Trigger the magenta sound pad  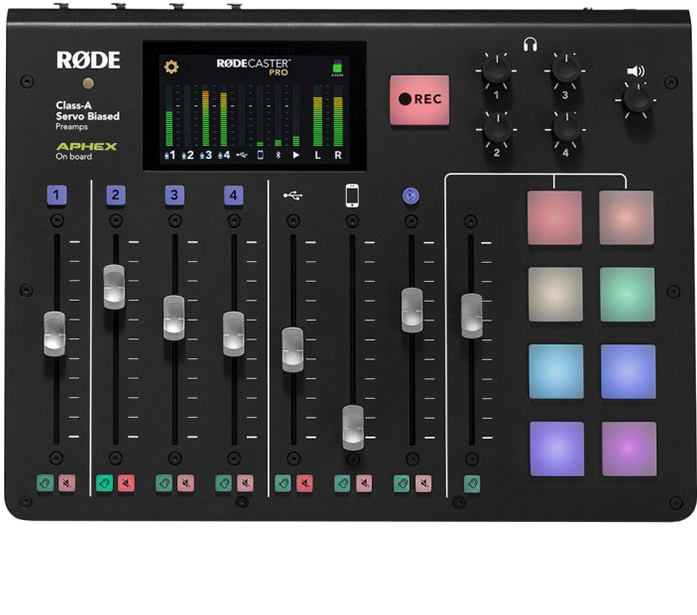pyautogui.click(x=629, y=449)
